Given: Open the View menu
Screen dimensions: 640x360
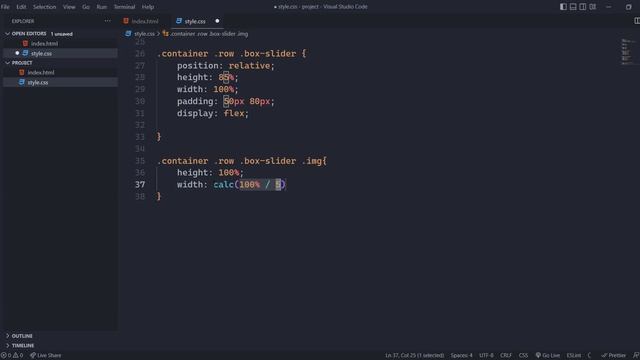Looking at the screenshot, I should 69,7.
